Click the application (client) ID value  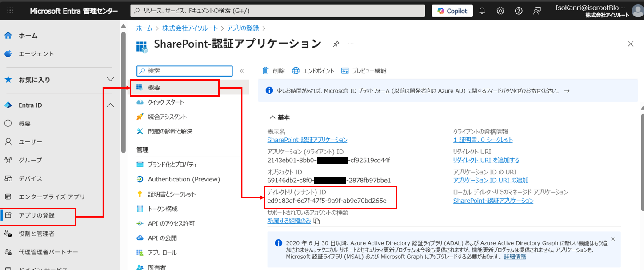coord(328,160)
